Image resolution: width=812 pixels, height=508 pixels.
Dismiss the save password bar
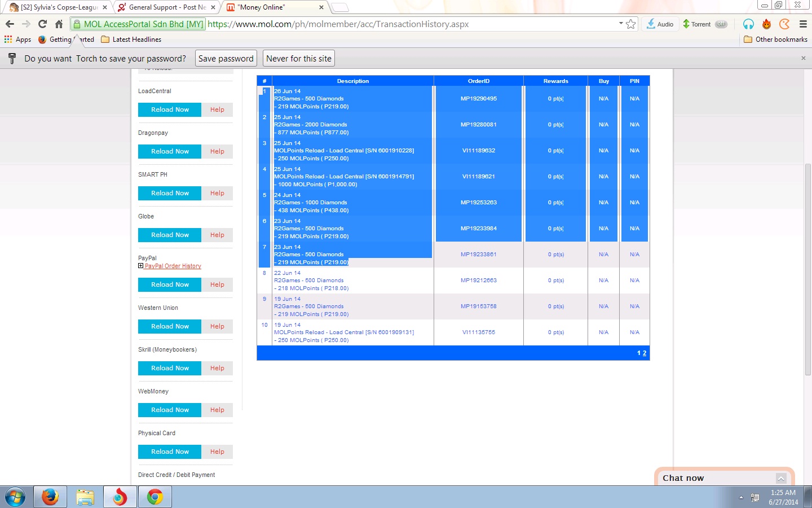[x=803, y=58]
